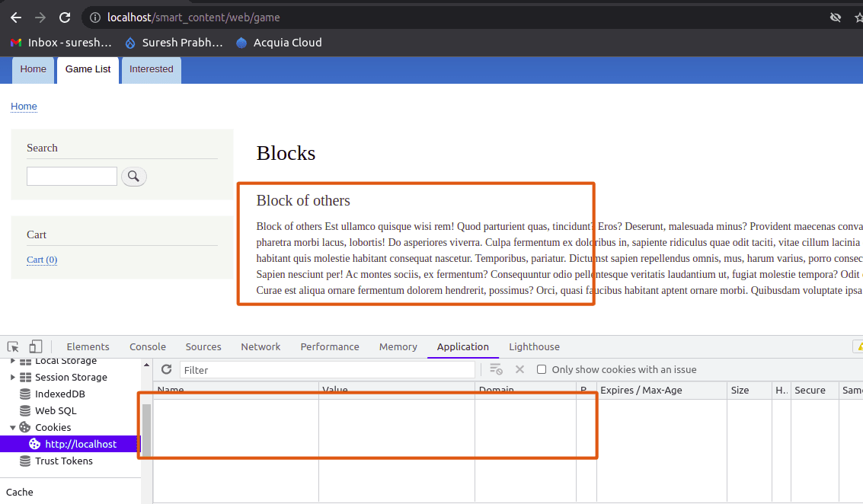Click the site information icon in address bar
The height and width of the screenshot is (504, 863).
click(x=94, y=18)
